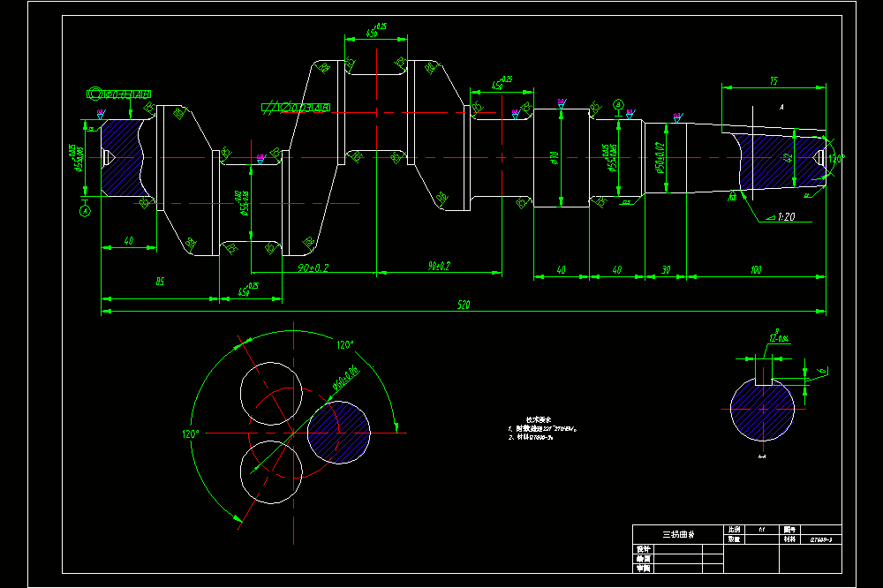Select the 比例 cell in title block

coord(734,530)
